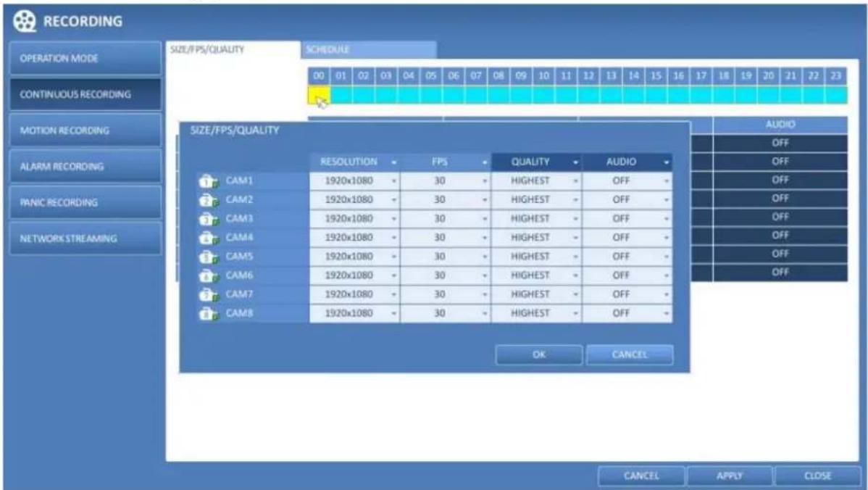Click the bottom bar CANCEL button

coord(642,476)
